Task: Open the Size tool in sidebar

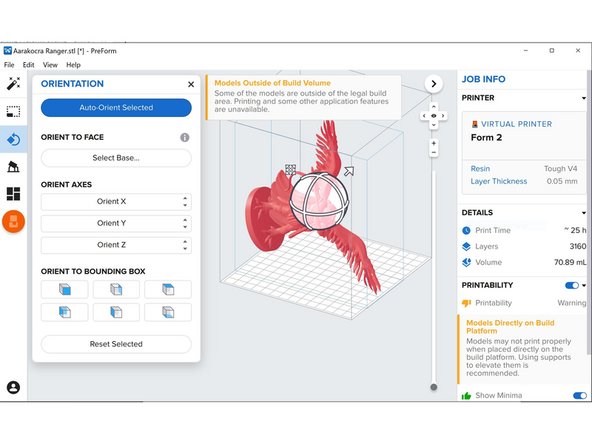Action: point(14,112)
